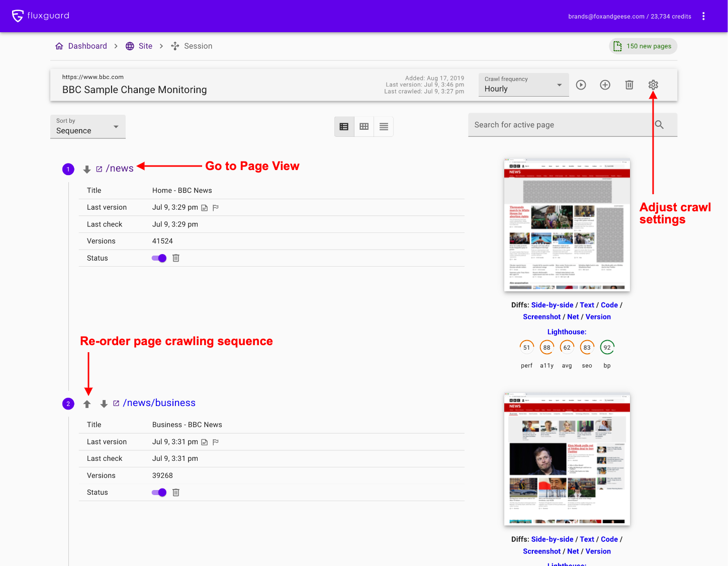The width and height of the screenshot is (728, 566).
Task: Move /news down in sequence
Action: click(x=87, y=170)
